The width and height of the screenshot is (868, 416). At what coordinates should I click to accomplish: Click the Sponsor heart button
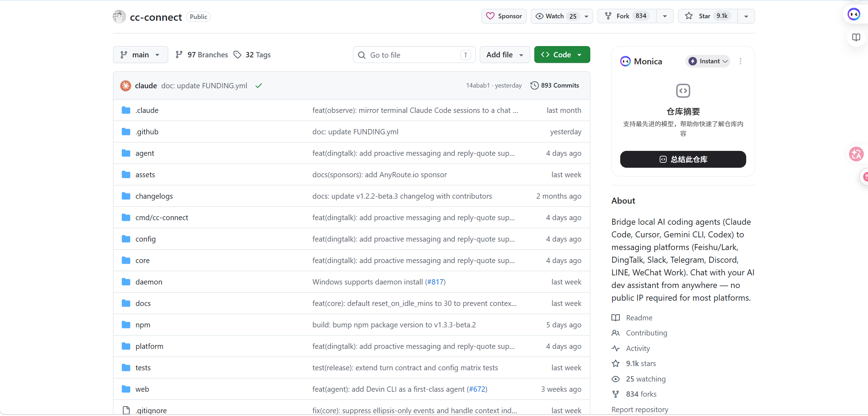504,16
